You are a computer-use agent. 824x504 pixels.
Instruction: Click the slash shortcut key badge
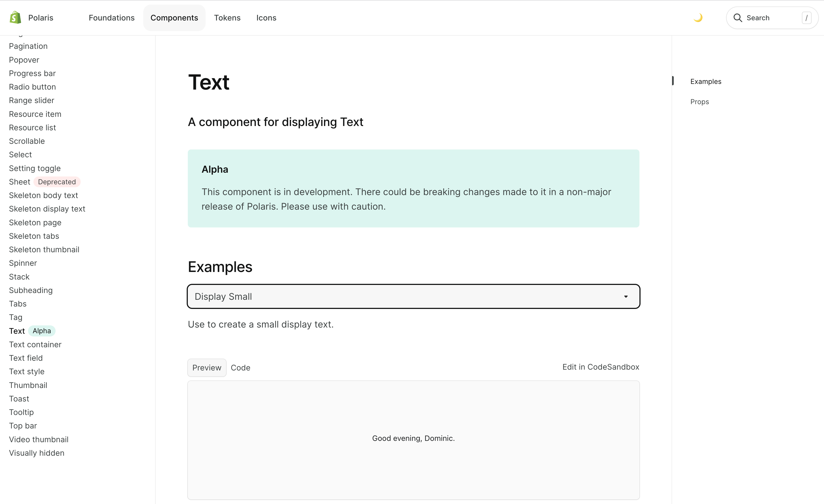(x=806, y=18)
